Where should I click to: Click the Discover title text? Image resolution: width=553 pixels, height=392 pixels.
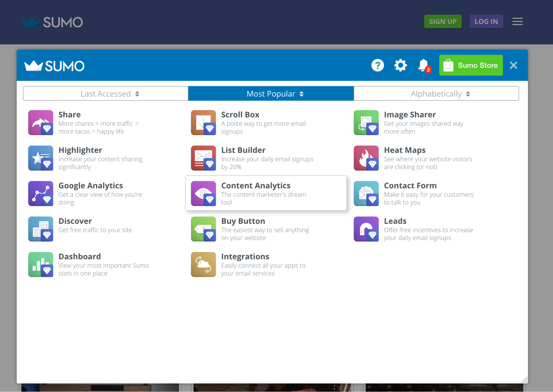point(75,221)
